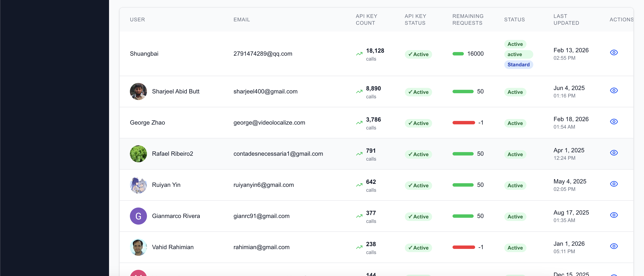644x276 pixels.
Task: Click Ruiyan Yin's view eye icon
Action: click(614, 184)
